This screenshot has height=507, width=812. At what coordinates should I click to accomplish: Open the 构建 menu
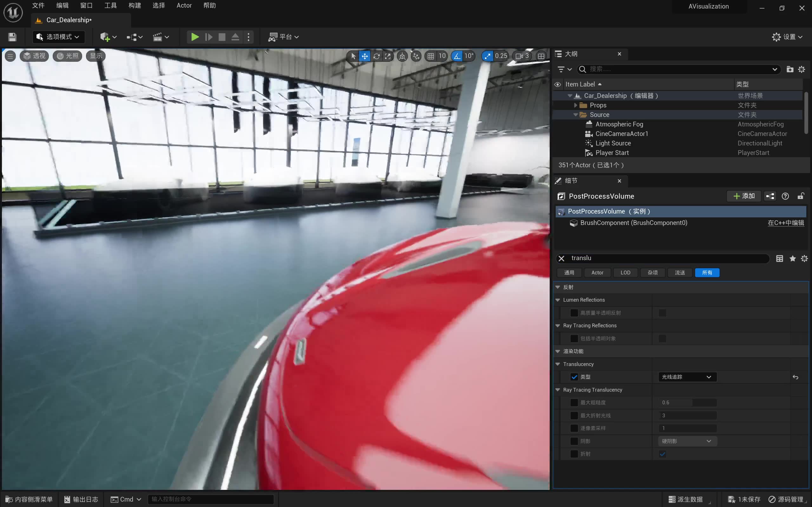pos(134,5)
